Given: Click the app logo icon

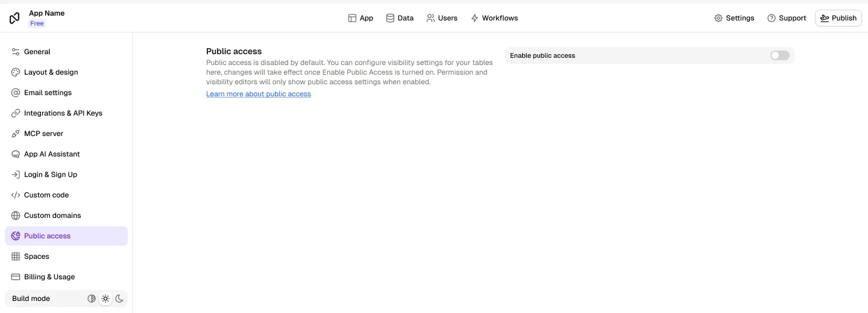Looking at the screenshot, I should point(14,18).
